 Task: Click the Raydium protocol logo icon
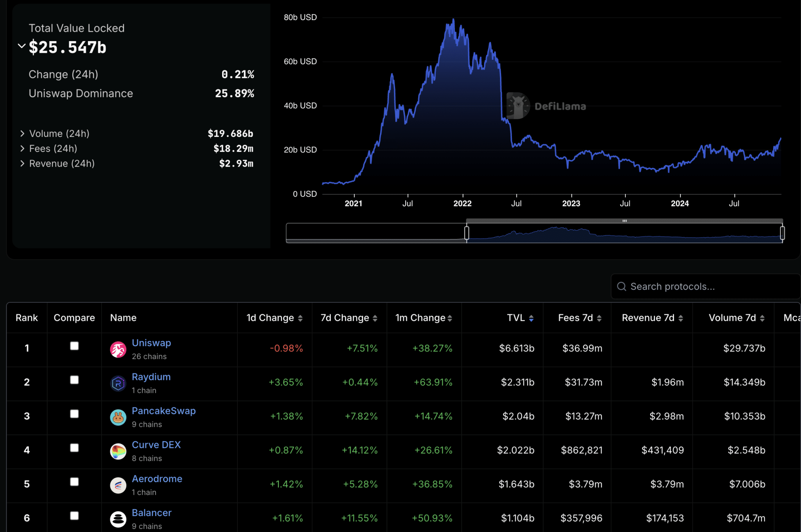118,383
